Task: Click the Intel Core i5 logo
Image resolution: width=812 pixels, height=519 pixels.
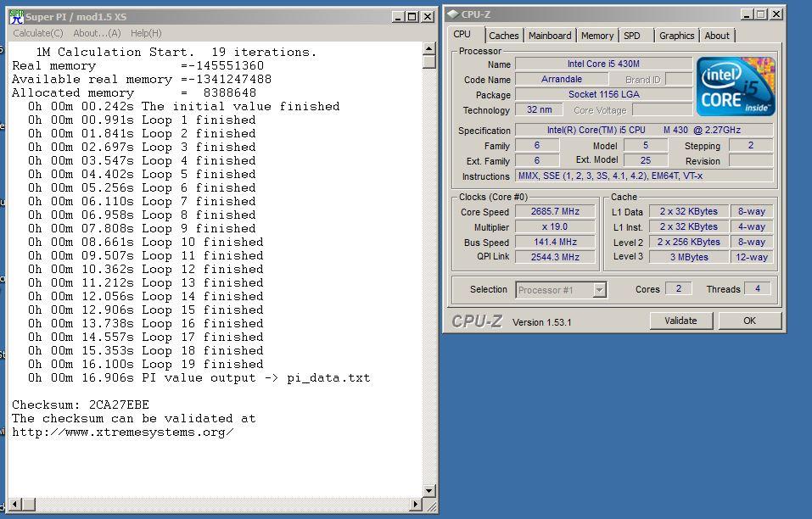Action: (x=736, y=86)
